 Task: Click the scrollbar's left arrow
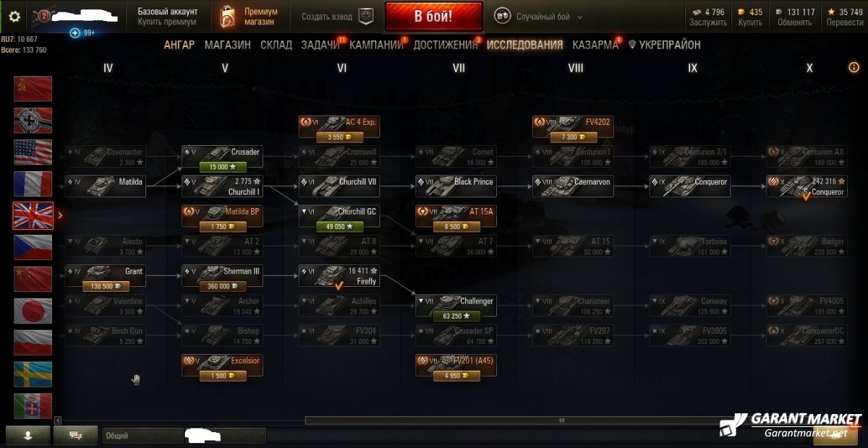pos(58,420)
